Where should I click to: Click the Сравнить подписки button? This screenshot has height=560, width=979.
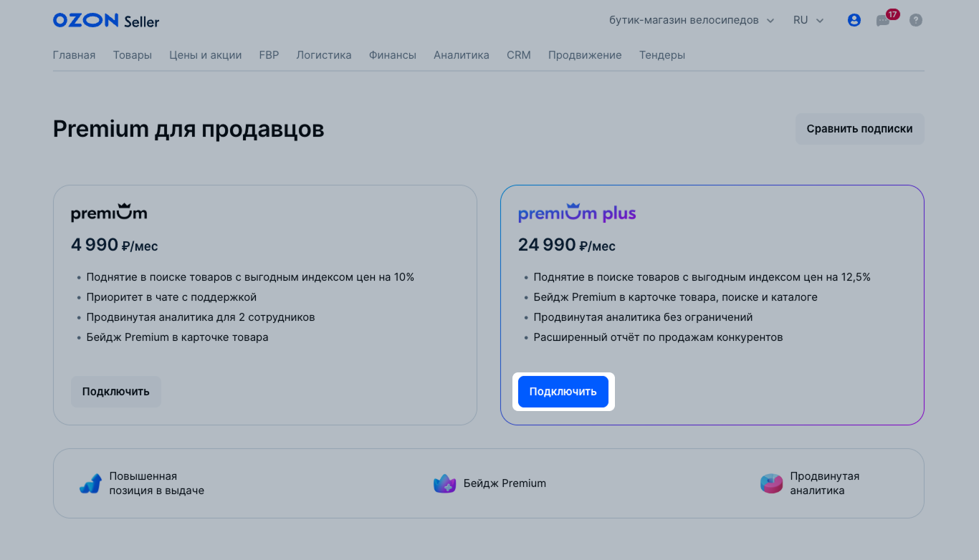859,129
